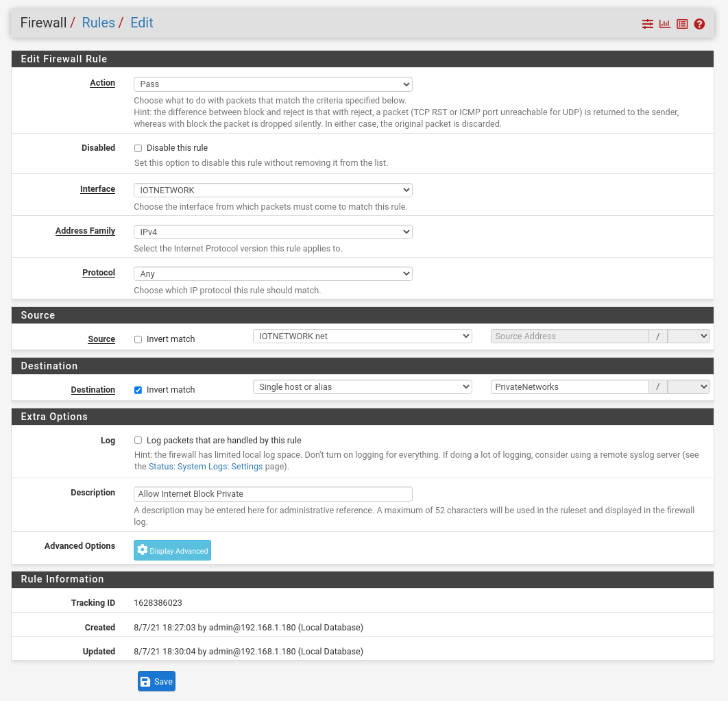Open the Status: System Logs: Settings link
Image resolution: width=728 pixels, height=701 pixels.
click(x=206, y=466)
